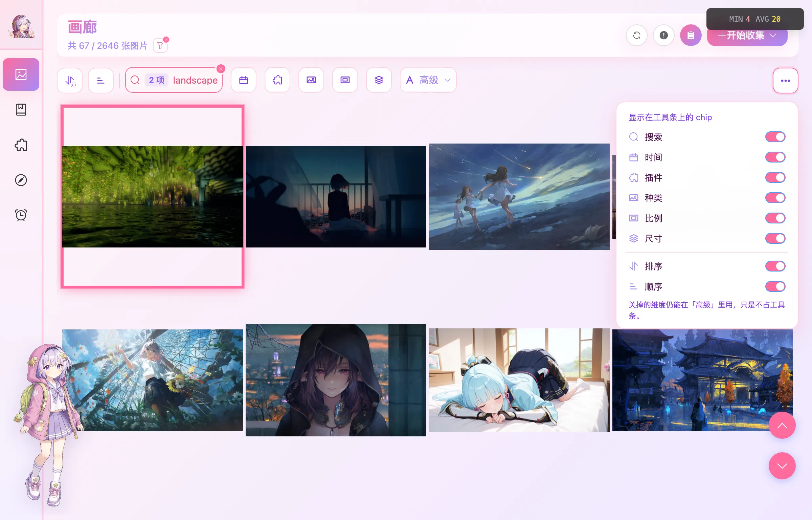Click the scroll-down arrow floating button
812x520 pixels.
point(782,466)
